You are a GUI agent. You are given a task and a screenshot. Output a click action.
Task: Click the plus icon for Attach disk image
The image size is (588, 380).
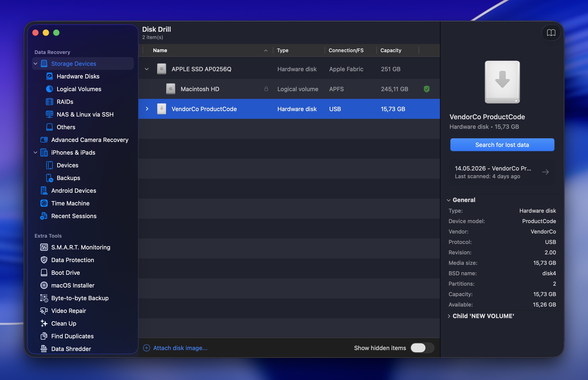click(146, 348)
